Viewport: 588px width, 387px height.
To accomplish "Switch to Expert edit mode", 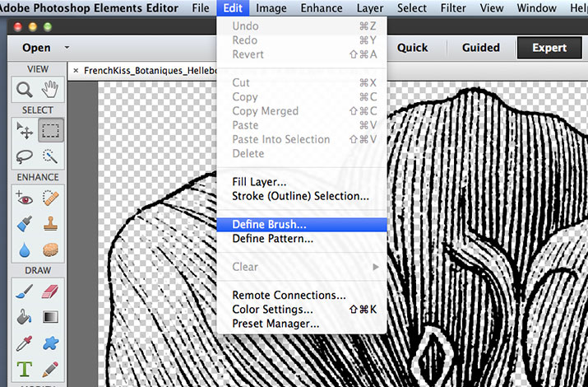I will (x=549, y=48).
